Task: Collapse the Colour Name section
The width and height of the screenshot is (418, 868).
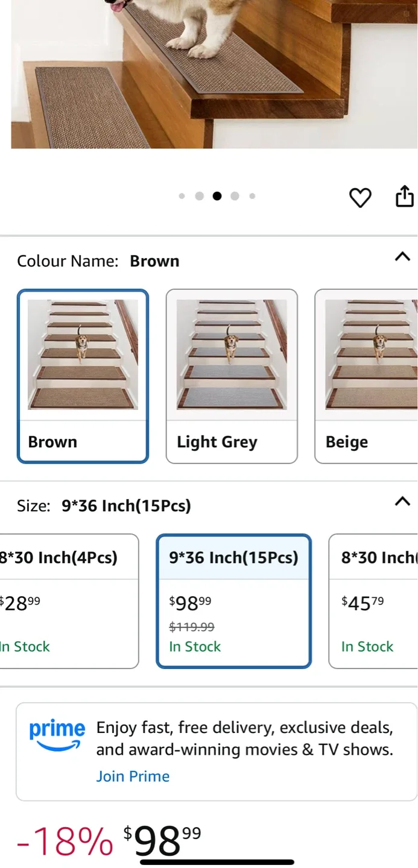Action: click(x=402, y=257)
